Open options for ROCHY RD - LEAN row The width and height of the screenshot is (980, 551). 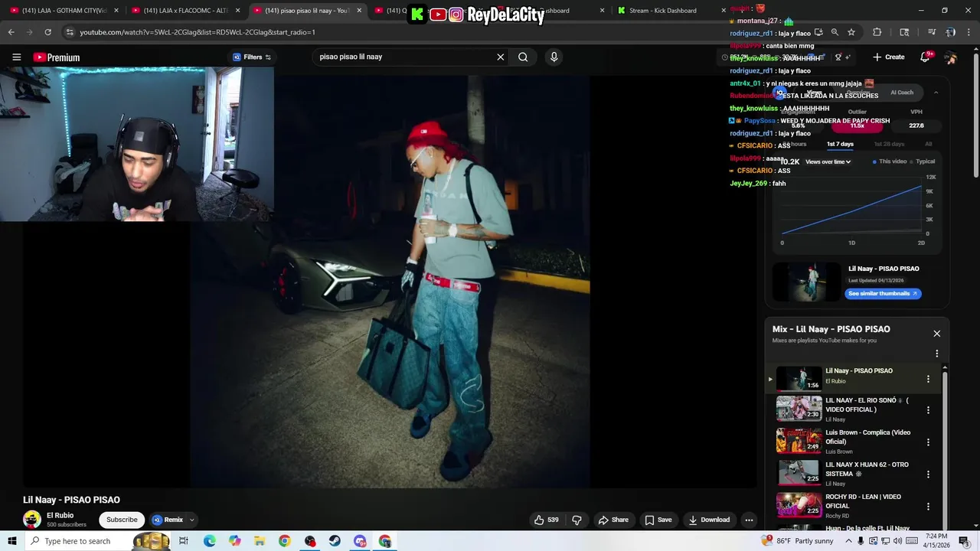pos(928,507)
